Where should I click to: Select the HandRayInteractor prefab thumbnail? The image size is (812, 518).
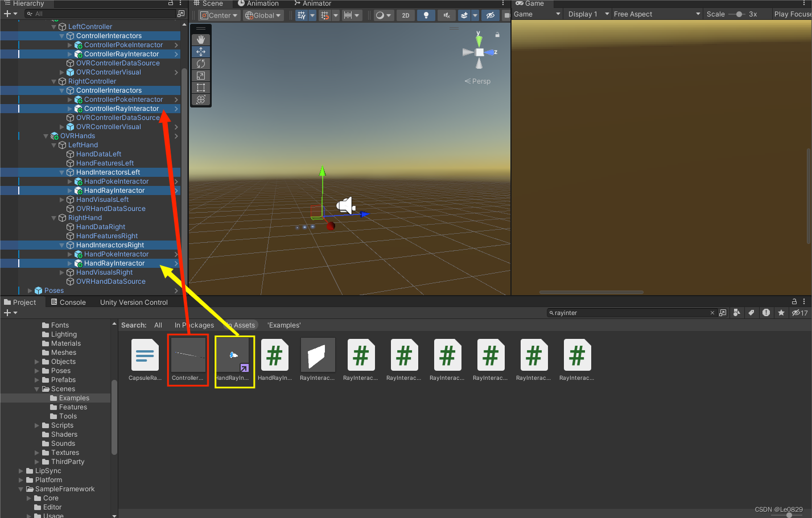tap(234, 355)
